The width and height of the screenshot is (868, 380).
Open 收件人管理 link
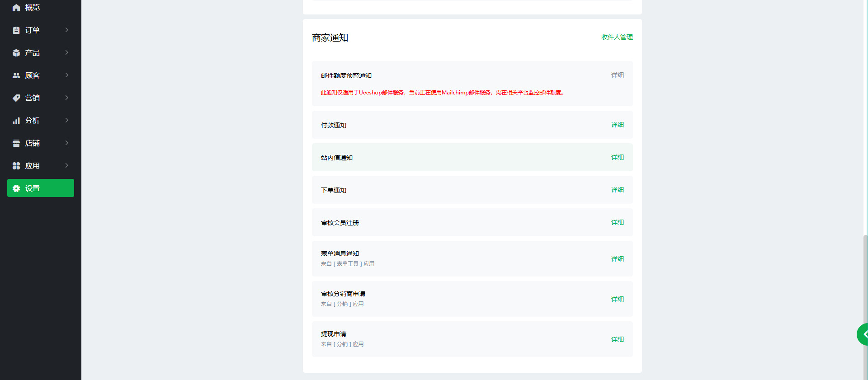[x=617, y=37]
